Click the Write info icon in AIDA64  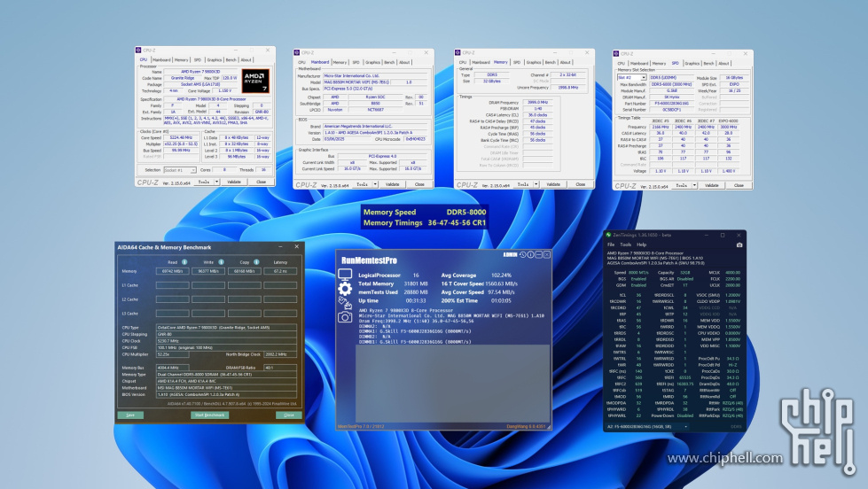[221, 261]
